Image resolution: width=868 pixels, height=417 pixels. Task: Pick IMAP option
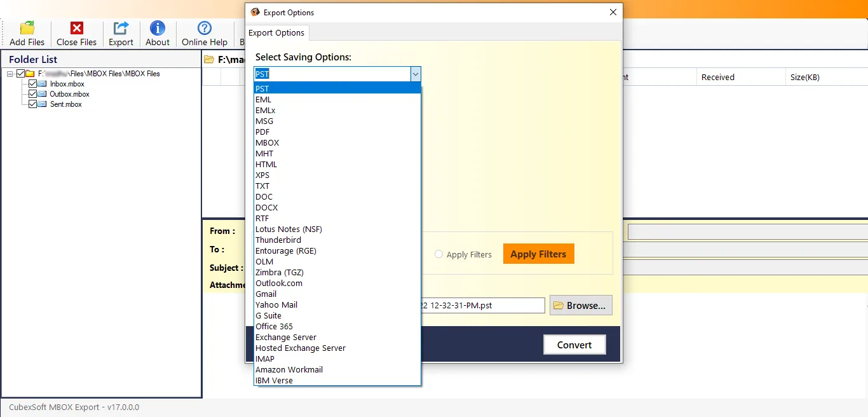337,359
